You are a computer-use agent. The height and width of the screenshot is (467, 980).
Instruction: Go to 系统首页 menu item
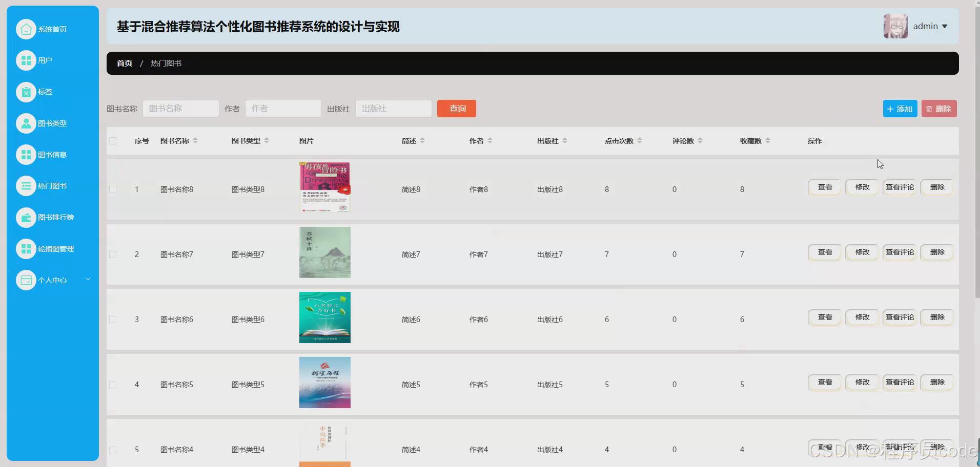pyautogui.click(x=52, y=29)
